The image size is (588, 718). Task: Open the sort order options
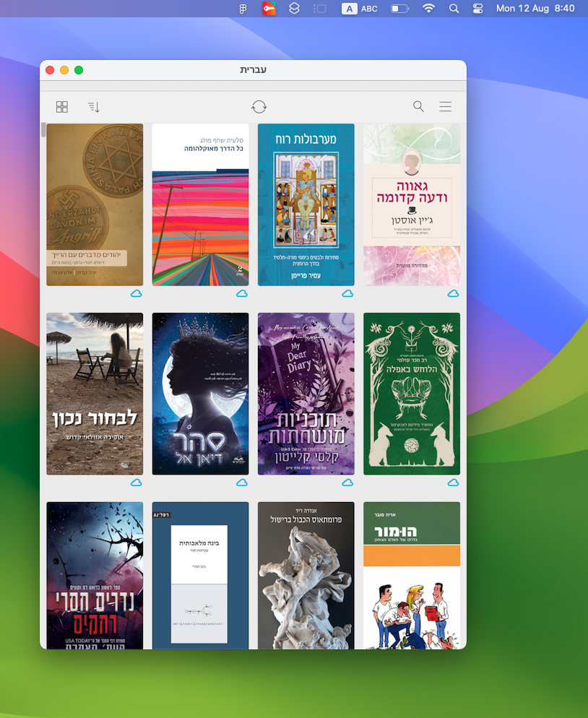94,107
